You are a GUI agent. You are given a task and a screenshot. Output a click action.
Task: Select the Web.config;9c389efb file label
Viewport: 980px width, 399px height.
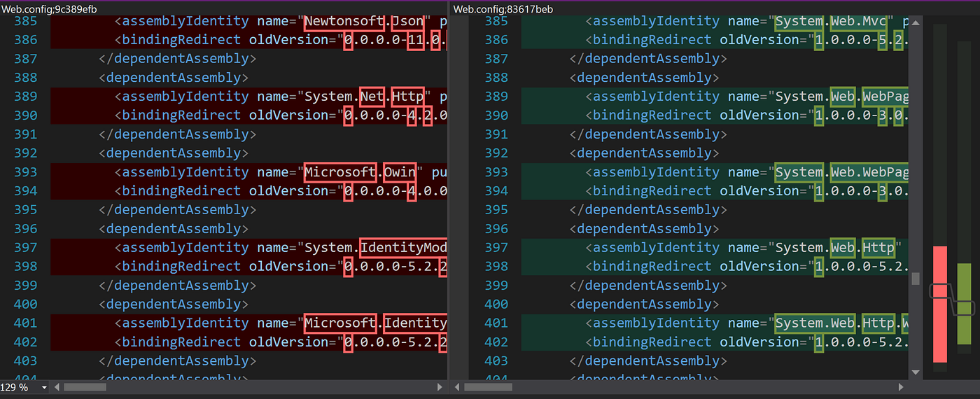[48, 9]
